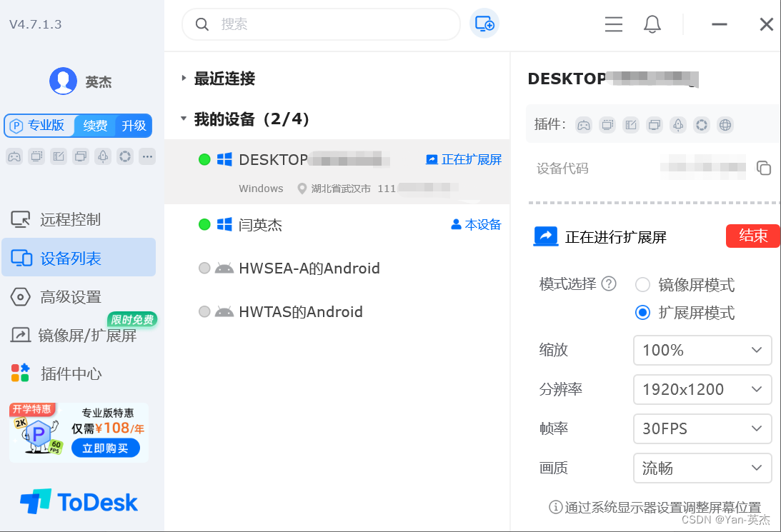Click the 续费 button
The width and height of the screenshot is (781, 532).
[x=95, y=126]
